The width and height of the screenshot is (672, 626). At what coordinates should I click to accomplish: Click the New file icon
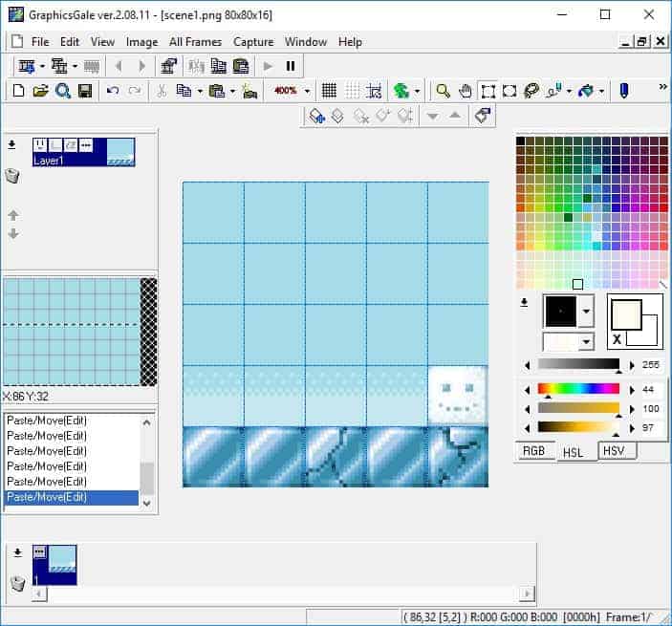coord(18,91)
